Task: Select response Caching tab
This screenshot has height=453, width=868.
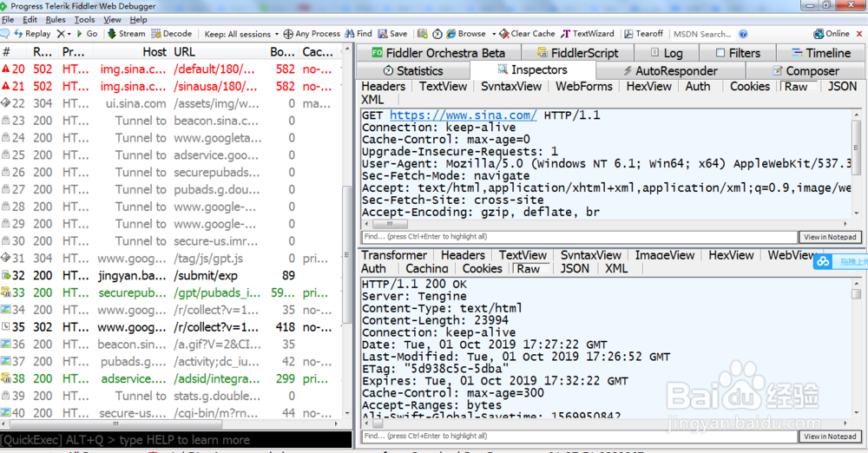Action: click(427, 268)
